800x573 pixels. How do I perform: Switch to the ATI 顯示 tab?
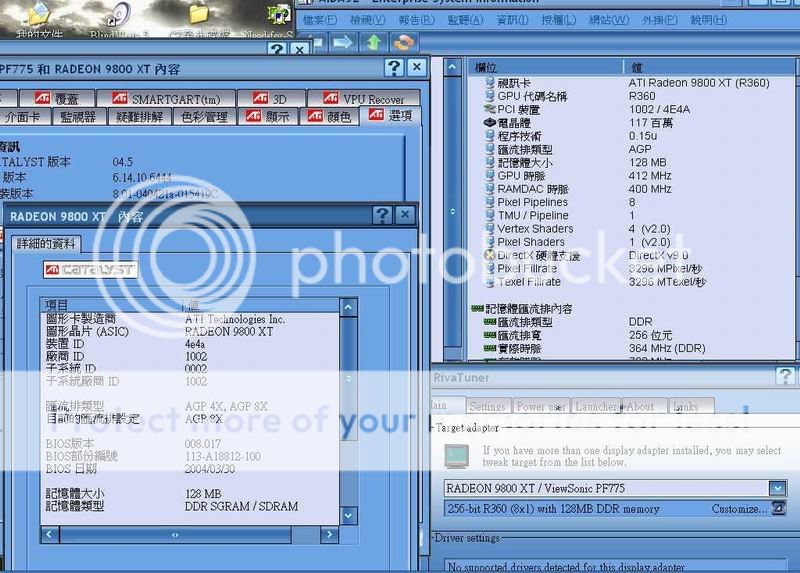(268, 117)
